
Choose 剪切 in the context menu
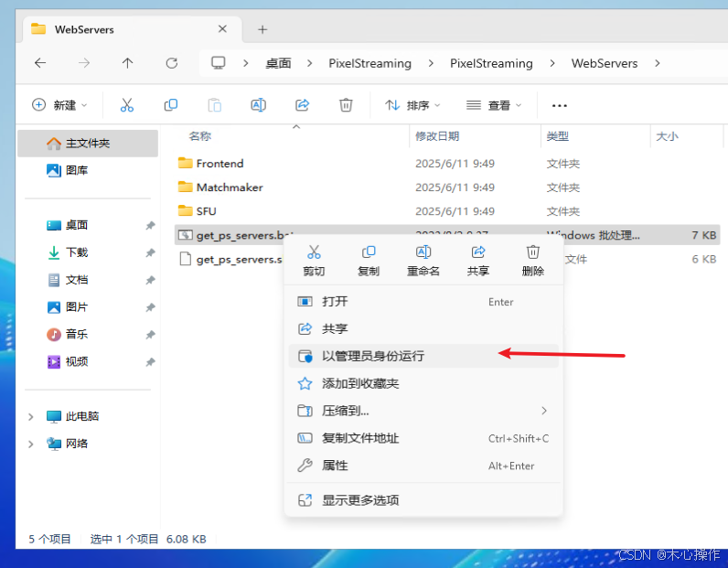pyautogui.click(x=314, y=261)
